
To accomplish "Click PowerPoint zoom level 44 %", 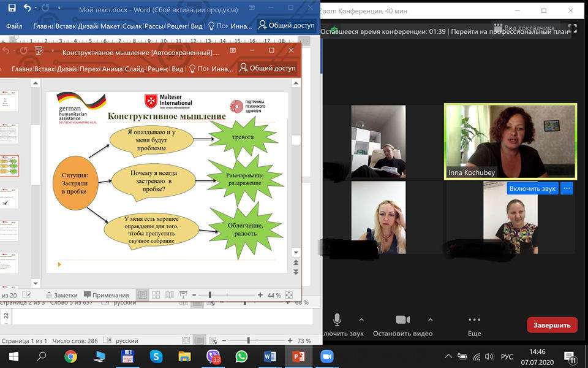I will 274,296.
